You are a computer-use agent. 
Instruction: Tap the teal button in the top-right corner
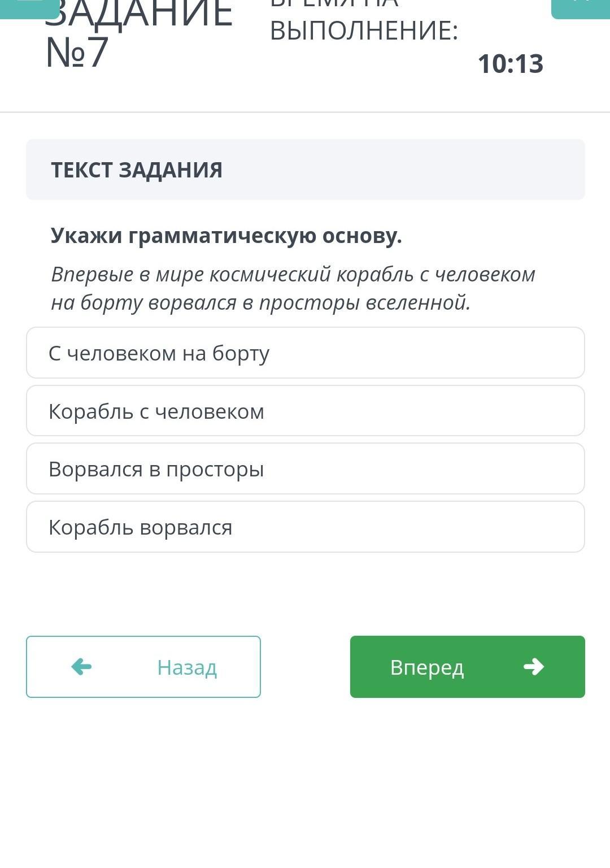(581, 8)
